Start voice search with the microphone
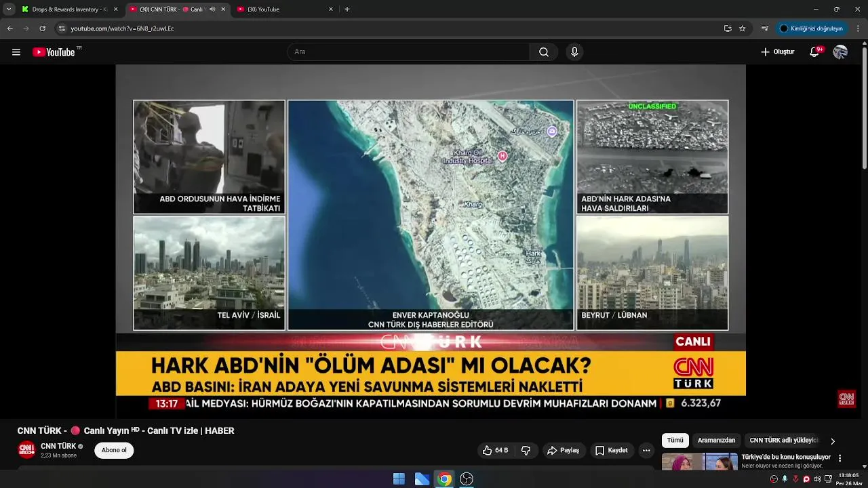Viewport: 868px width, 488px height. pos(574,52)
